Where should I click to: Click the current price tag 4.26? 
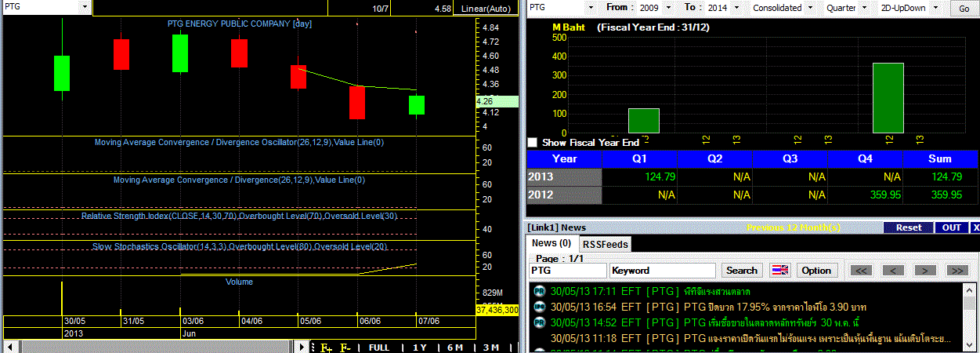(x=497, y=101)
